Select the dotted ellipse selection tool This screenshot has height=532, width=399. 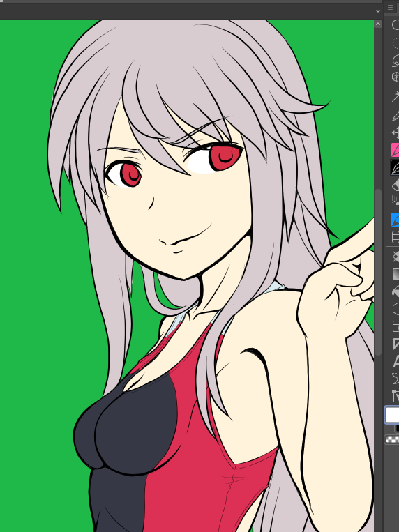[396, 43]
